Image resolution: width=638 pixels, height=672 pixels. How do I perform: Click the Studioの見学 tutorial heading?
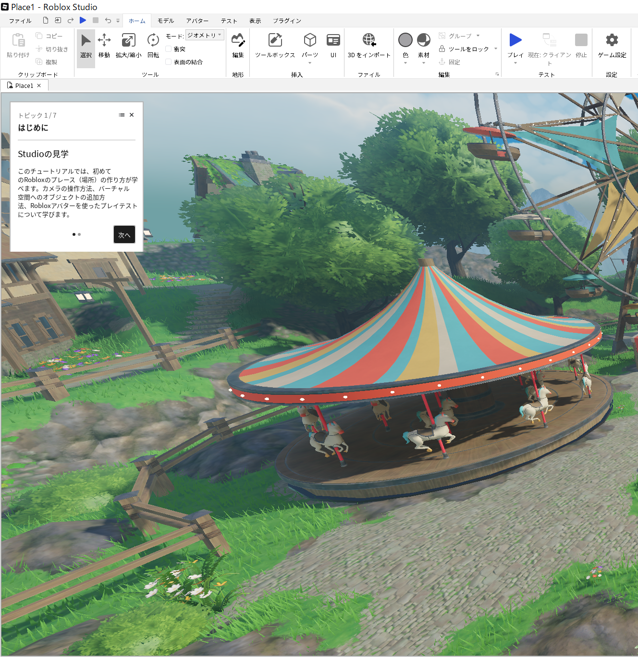[43, 154]
